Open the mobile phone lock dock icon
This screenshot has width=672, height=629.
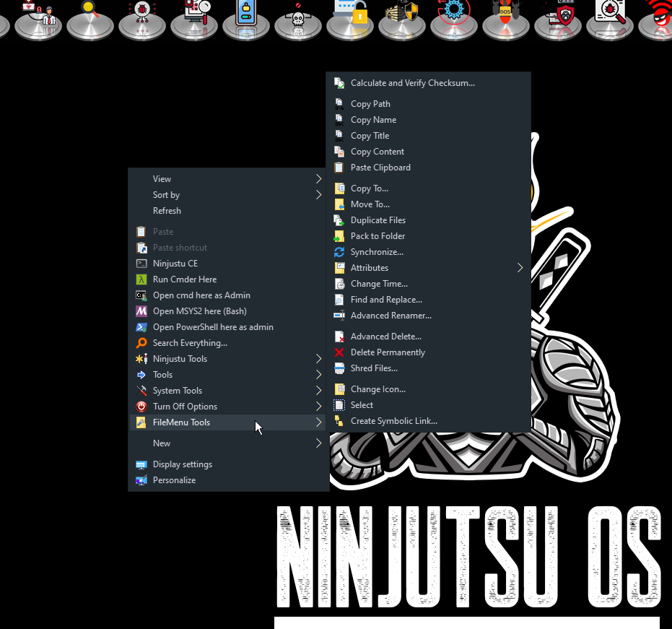tap(245, 19)
